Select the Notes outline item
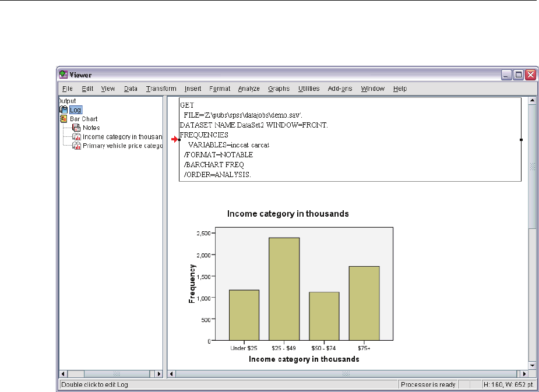This screenshot has height=392, width=539. [x=91, y=128]
